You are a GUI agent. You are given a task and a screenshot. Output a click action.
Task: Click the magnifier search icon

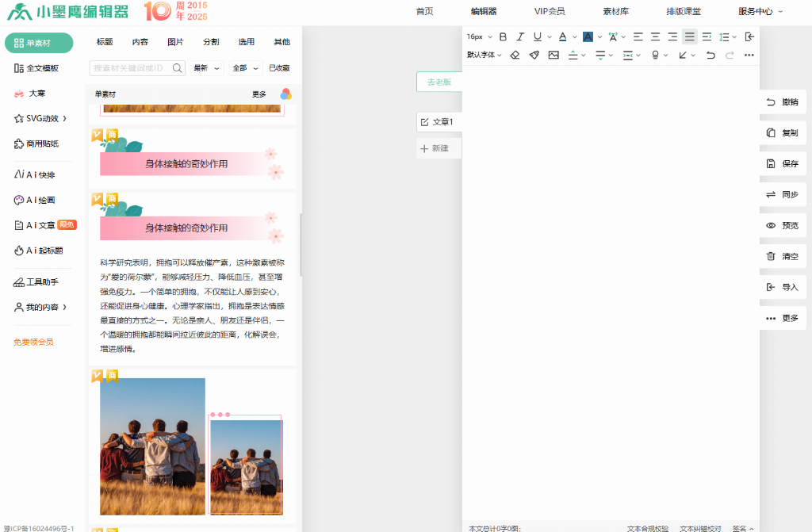178,68
